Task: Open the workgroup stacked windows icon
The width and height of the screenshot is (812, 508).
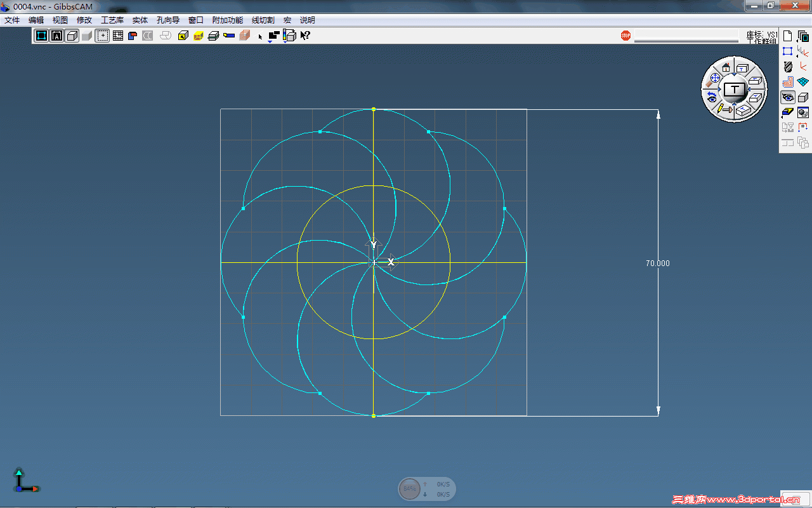Action: (x=803, y=36)
